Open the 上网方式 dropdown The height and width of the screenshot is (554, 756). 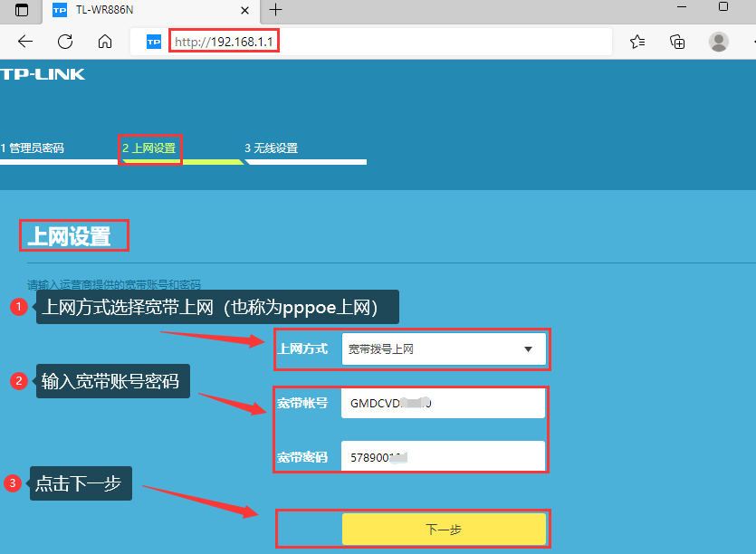tap(444, 349)
